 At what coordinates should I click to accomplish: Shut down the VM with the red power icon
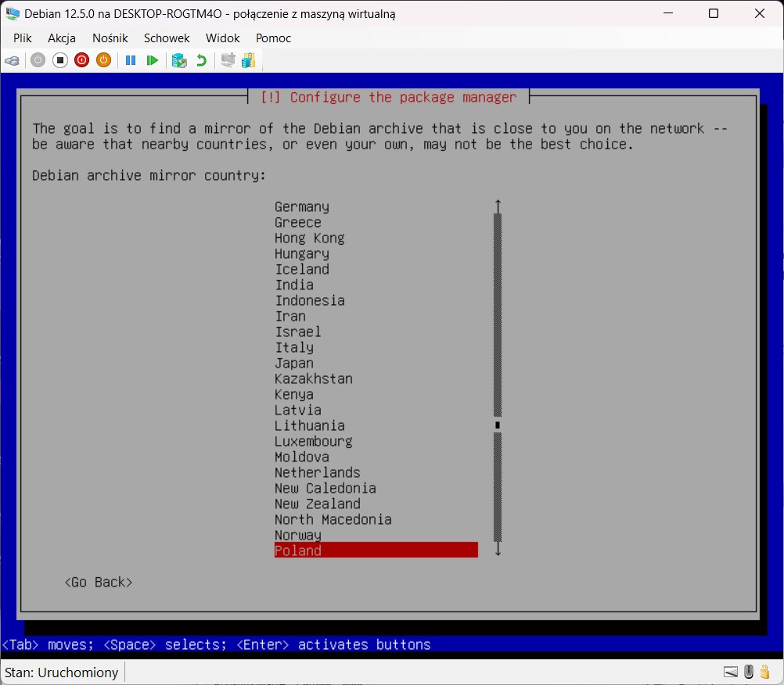pyautogui.click(x=81, y=60)
